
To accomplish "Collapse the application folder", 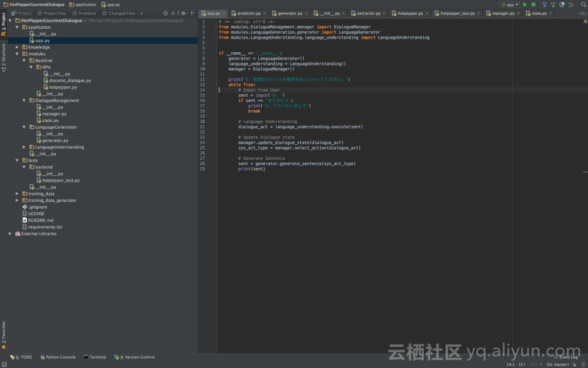I will pyautogui.click(x=17, y=27).
